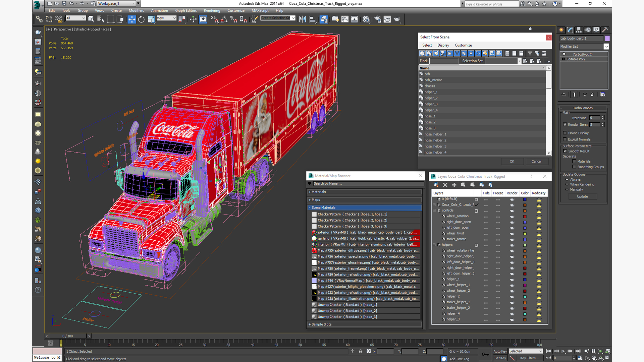Enable Isoline Display checkbox

[565, 133]
